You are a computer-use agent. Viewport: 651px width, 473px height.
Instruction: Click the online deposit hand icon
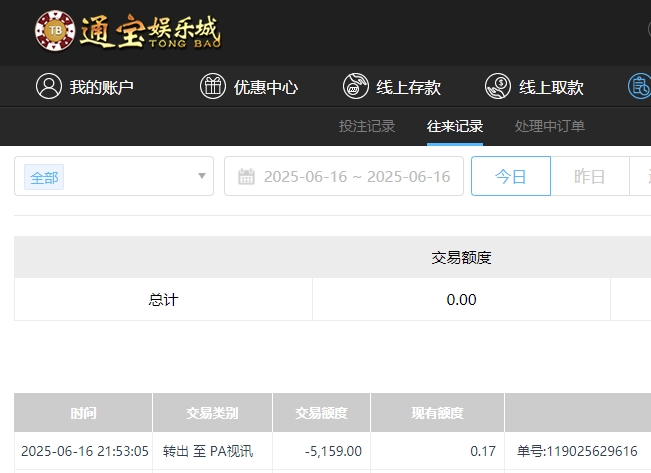coord(355,86)
